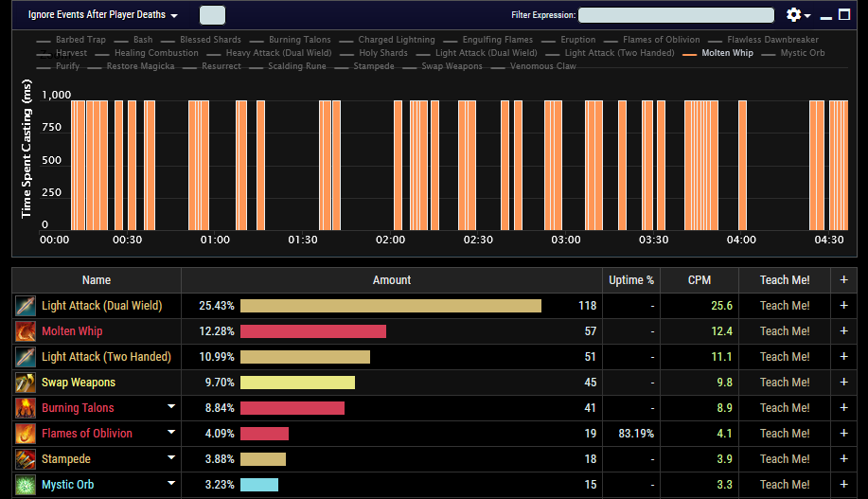Click the Swap Weapons yellow amount bar

click(298, 383)
